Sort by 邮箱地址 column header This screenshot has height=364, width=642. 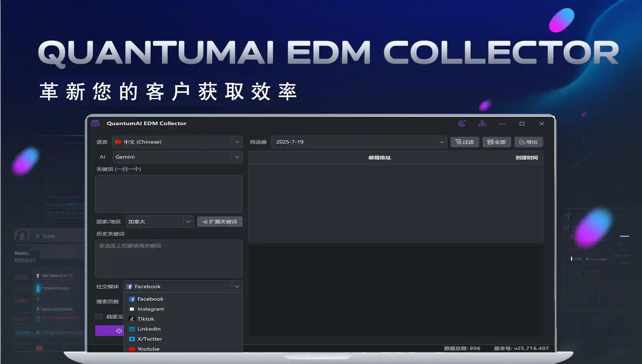point(380,158)
